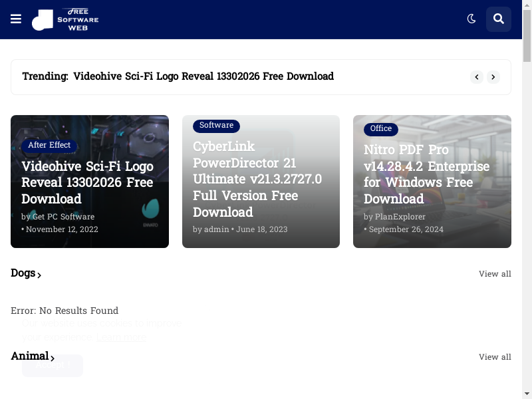This screenshot has height=399, width=532.
Task: Select the Software category tag
Action: [x=216, y=125]
